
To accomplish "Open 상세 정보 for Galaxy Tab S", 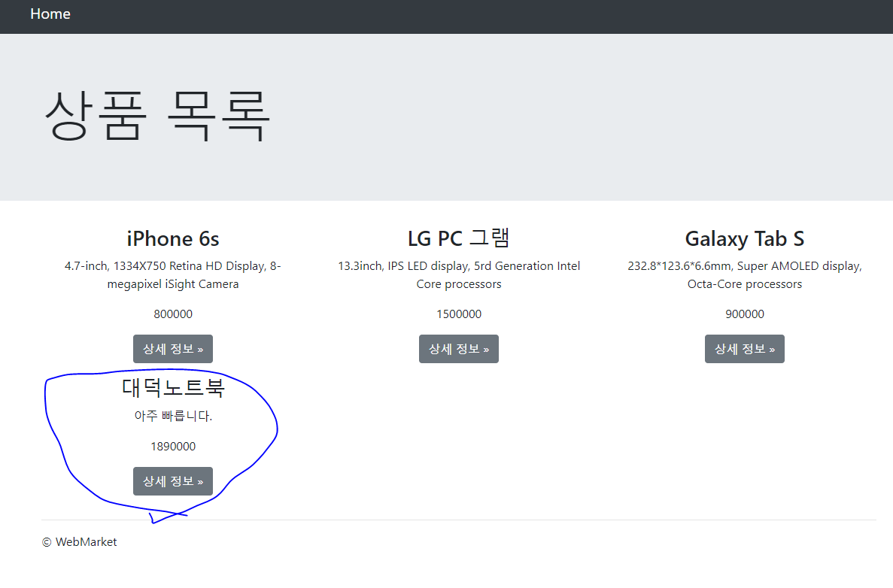I will pyautogui.click(x=745, y=349).
